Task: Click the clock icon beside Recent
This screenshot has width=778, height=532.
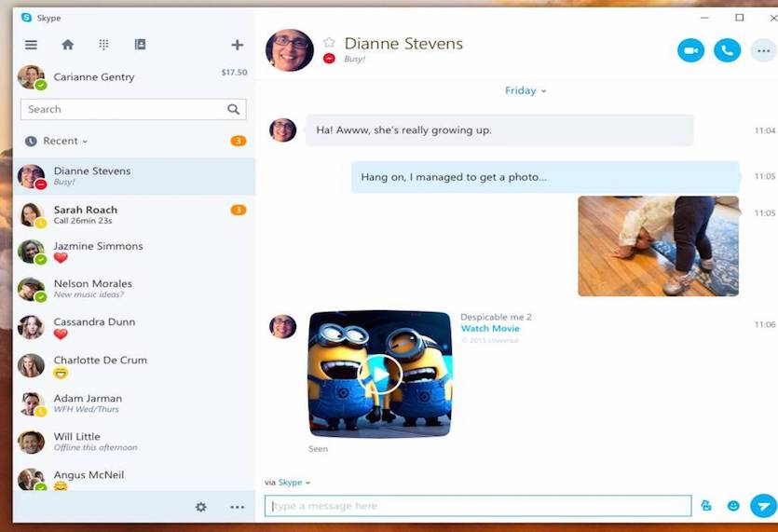Action: click(x=31, y=141)
